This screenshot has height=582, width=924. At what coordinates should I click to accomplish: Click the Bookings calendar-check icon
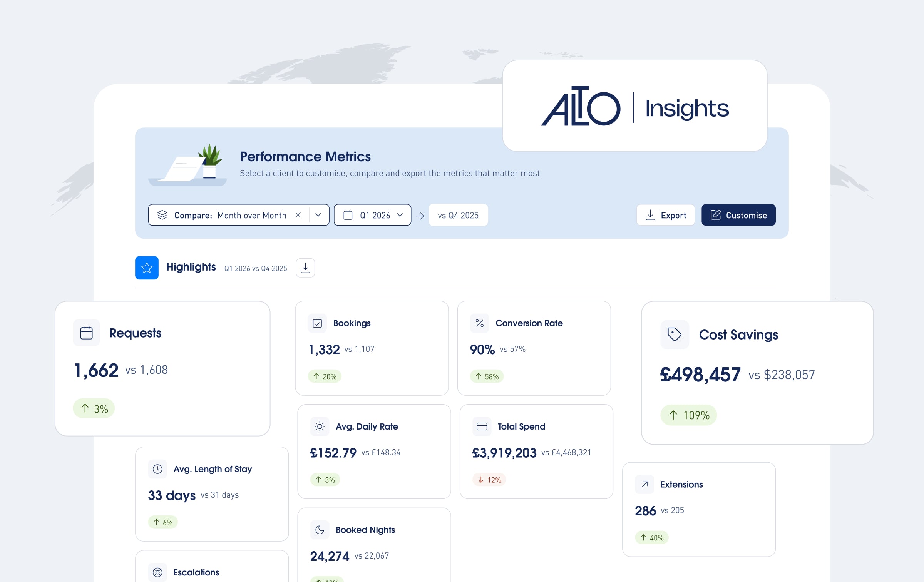coord(317,323)
